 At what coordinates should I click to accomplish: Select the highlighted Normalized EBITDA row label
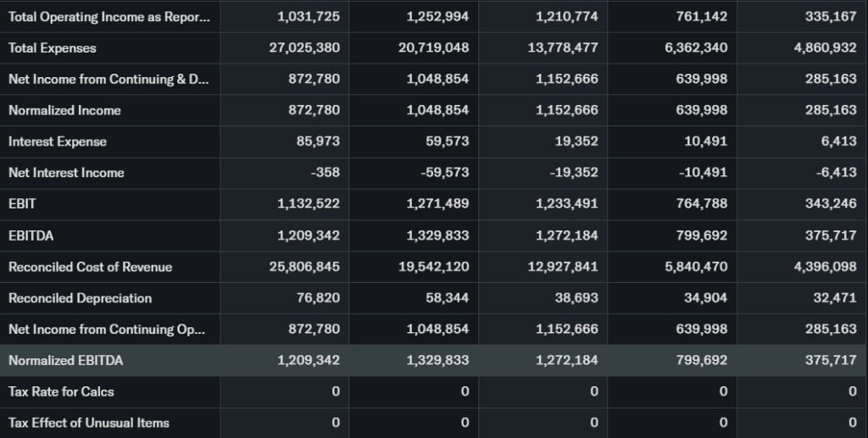coord(65,361)
